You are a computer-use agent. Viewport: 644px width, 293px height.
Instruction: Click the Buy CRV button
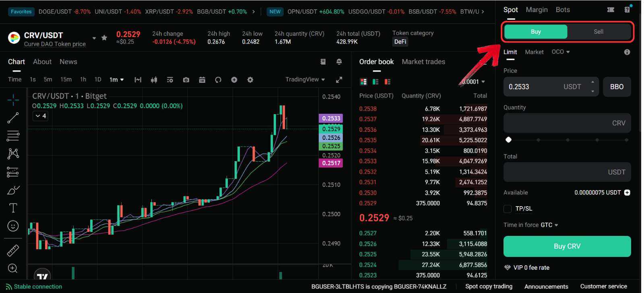coord(567,246)
